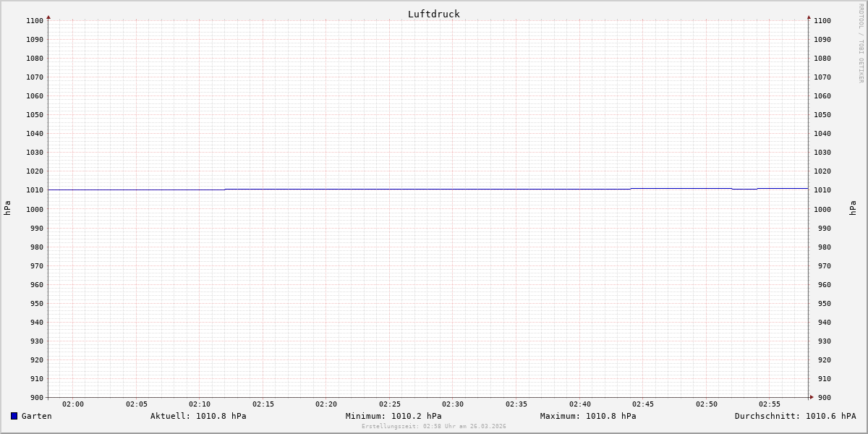Click the 900 label on right axis

point(822,397)
